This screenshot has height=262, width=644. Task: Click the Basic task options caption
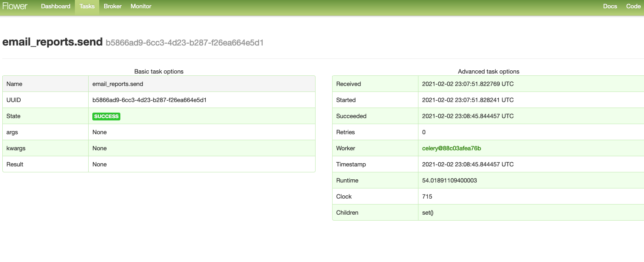click(159, 72)
